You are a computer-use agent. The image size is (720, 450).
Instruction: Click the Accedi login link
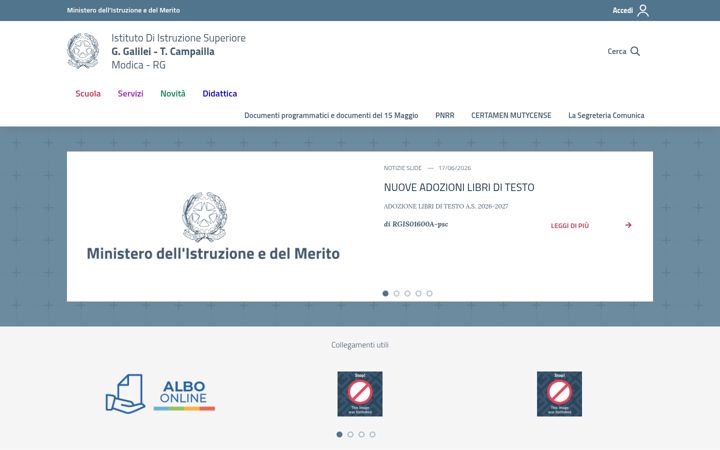coord(622,10)
